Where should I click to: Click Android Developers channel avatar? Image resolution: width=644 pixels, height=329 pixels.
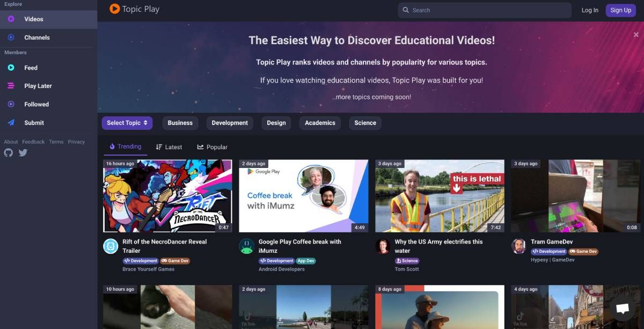(x=247, y=246)
